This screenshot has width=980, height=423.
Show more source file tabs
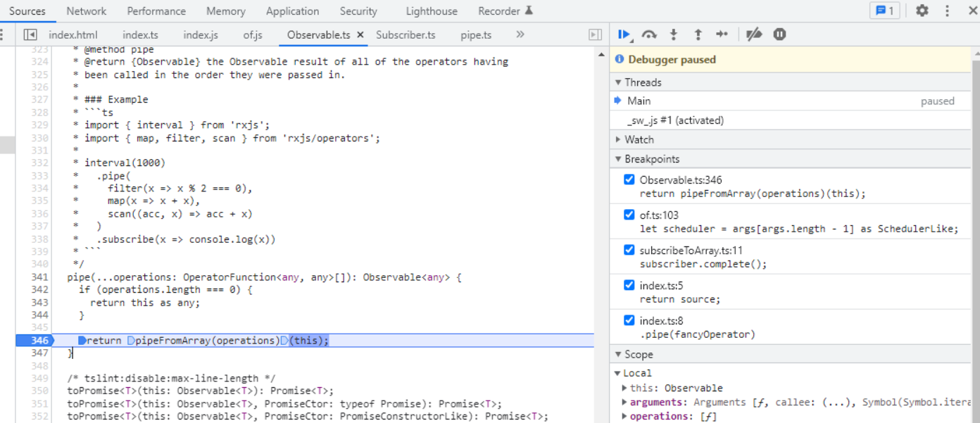520,34
